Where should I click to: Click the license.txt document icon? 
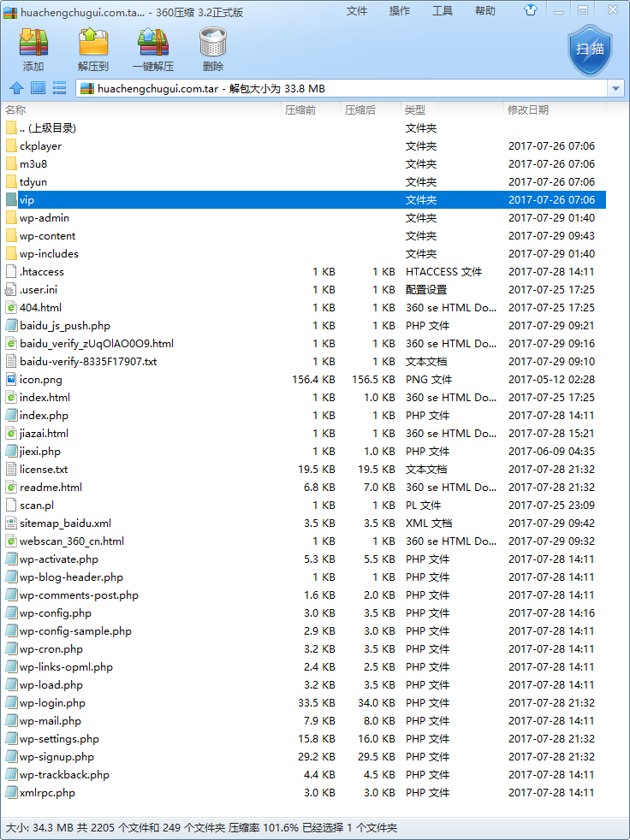tap(11, 470)
